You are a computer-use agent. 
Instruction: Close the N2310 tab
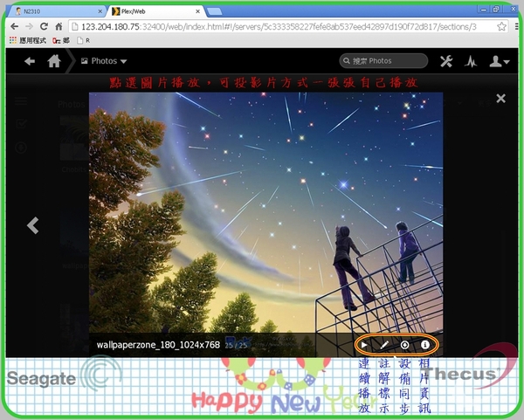tap(100, 11)
